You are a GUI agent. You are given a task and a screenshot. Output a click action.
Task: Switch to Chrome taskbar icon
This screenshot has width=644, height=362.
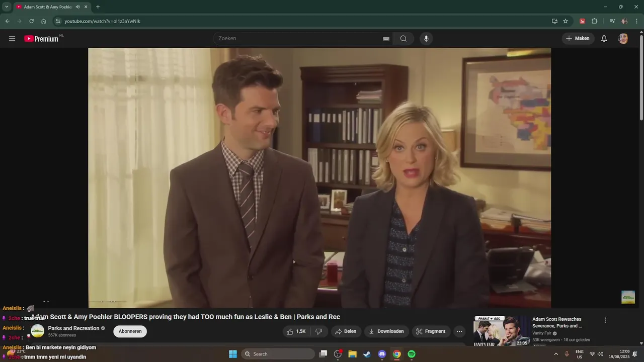coord(397,354)
